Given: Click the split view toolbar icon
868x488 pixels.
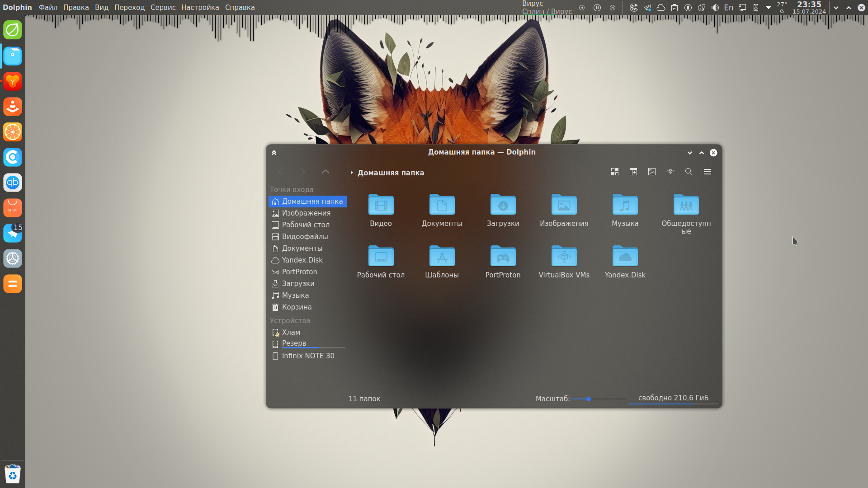Looking at the screenshot, I should point(633,172).
